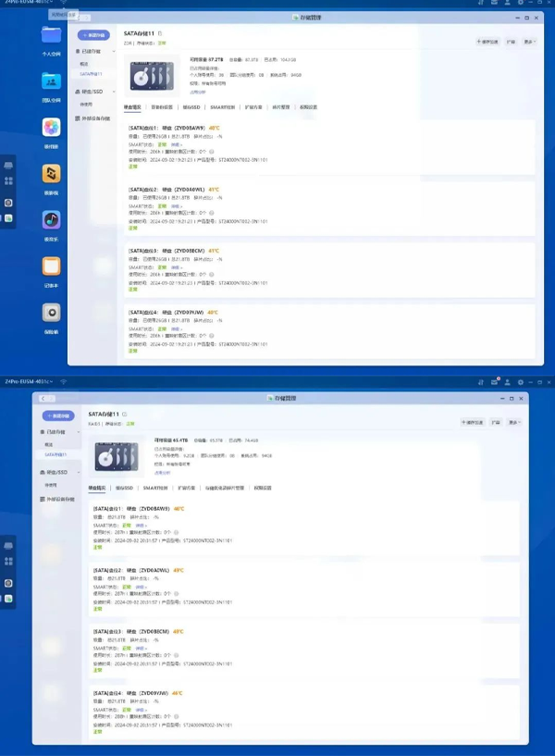Viewport: 555px width, 756px height.
Task: Expand the 更多 dropdown in lower window
Action: [x=514, y=422]
